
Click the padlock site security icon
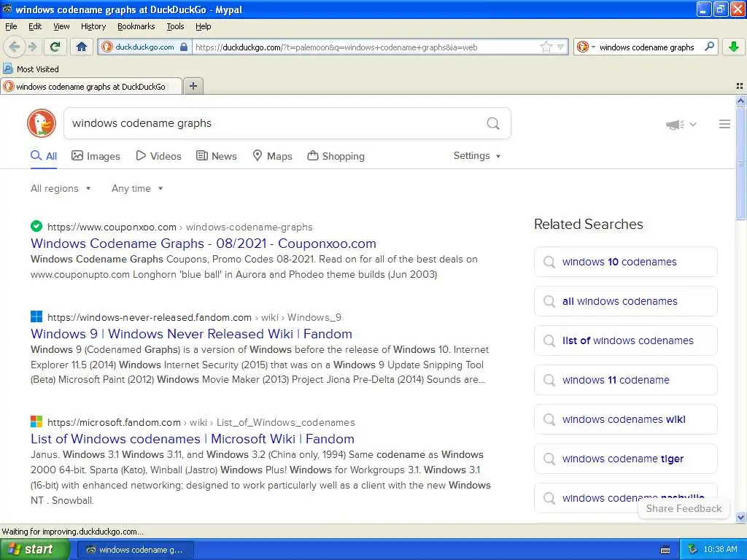[x=184, y=47]
